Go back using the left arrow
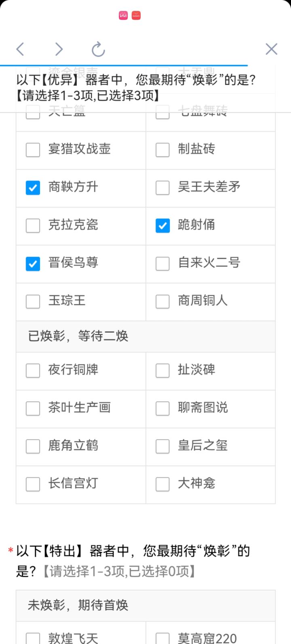 (x=20, y=49)
